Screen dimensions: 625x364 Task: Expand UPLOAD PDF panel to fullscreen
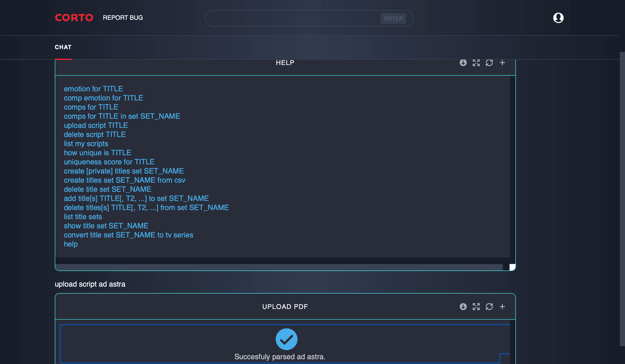pos(476,306)
